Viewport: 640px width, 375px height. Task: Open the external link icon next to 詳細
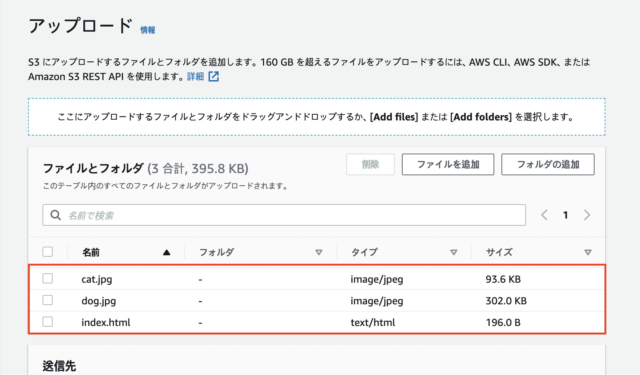(x=213, y=76)
